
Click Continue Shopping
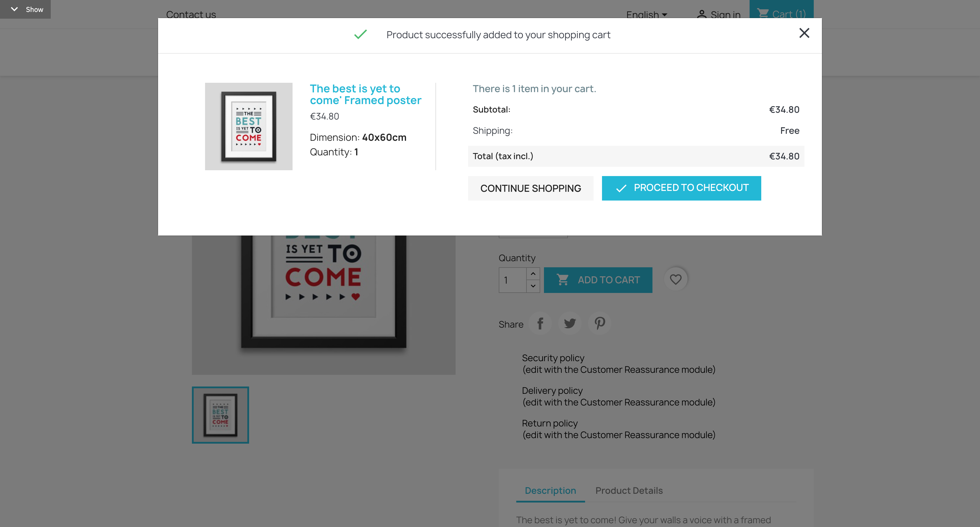click(x=531, y=188)
